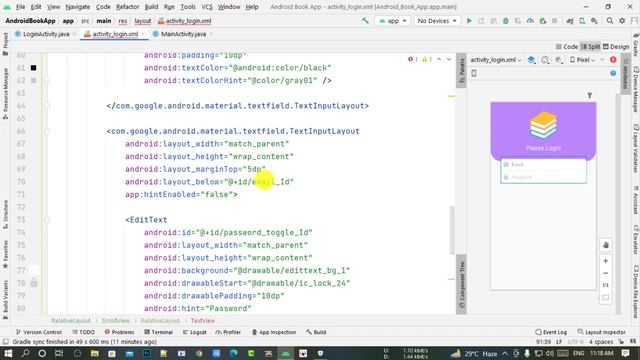Click the 1:1 zoom to 100% control
The height and width of the screenshot is (360, 640).
[x=606, y=285]
